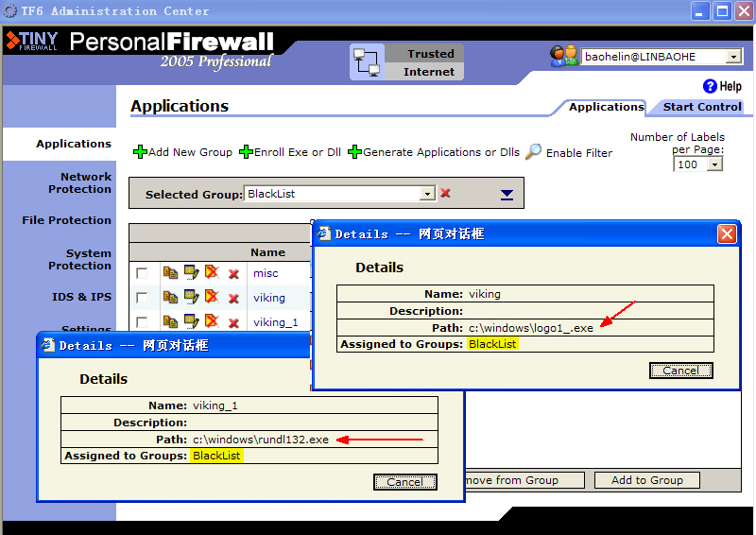Click the path c:\windows\rundl132.exe
The width and height of the screenshot is (756, 535).
click(261, 440)
